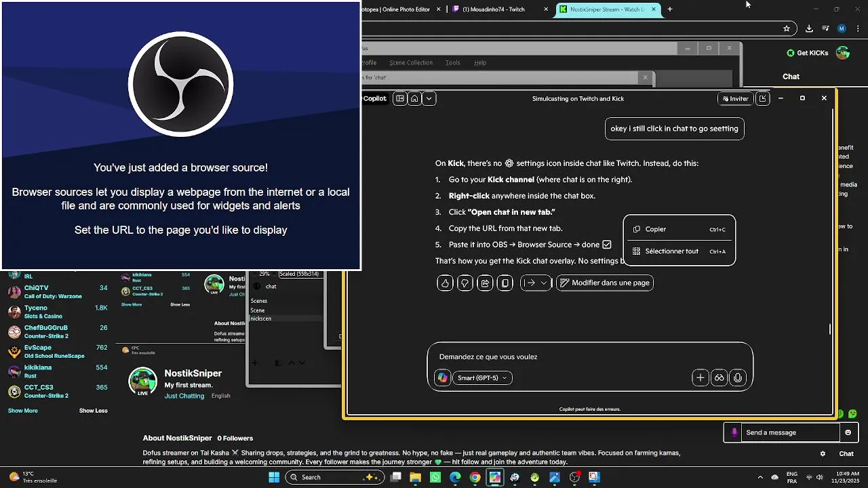The image size is (868, 488).
Task: Open ChefBuGGruB channel in sidebar
Action: (58, 331)
